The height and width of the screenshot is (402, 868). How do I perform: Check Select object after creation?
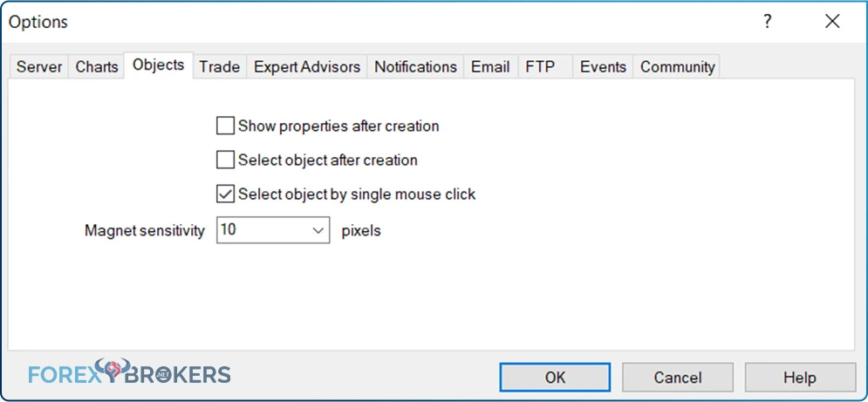point(225,160)
